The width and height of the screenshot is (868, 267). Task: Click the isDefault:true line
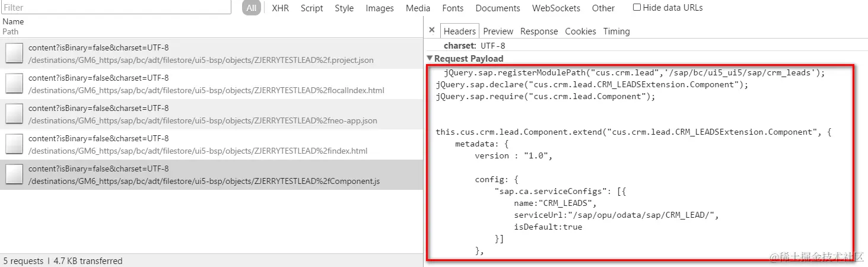[548, 227]
